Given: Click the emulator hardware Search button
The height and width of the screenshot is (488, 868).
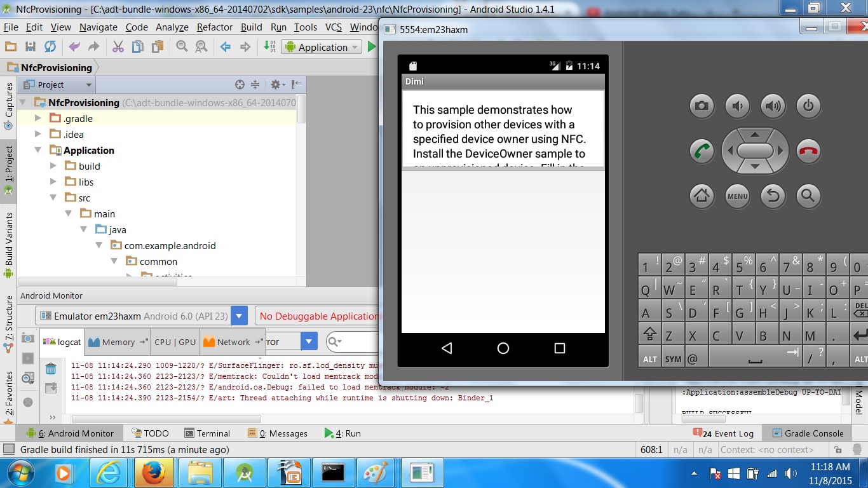Looking at the screenshot, I should [x=808, y=196].
